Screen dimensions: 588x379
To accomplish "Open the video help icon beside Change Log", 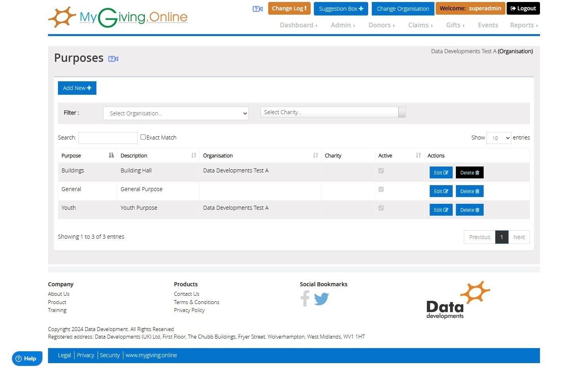I will click(x=257, y=9).
